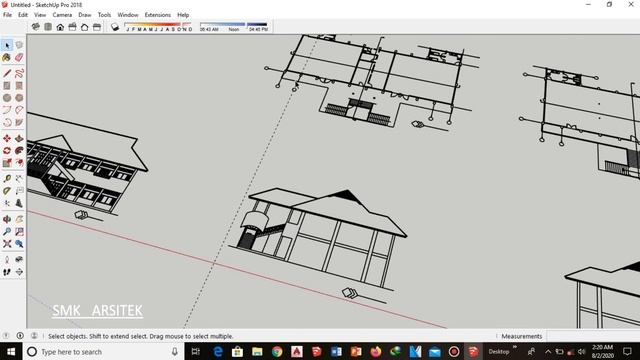Viewport: 640px width, 360px height.
Task: Pick the Circle tool
Action: (7, 98)
